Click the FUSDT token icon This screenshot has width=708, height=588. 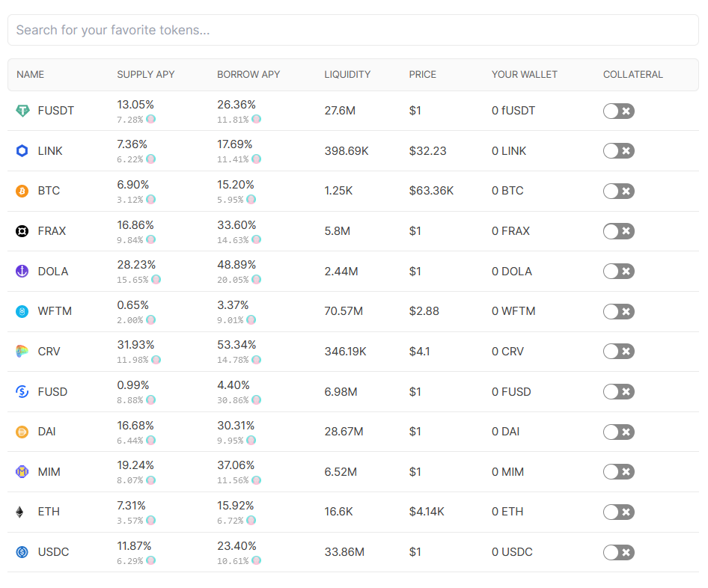click(22, 111)
